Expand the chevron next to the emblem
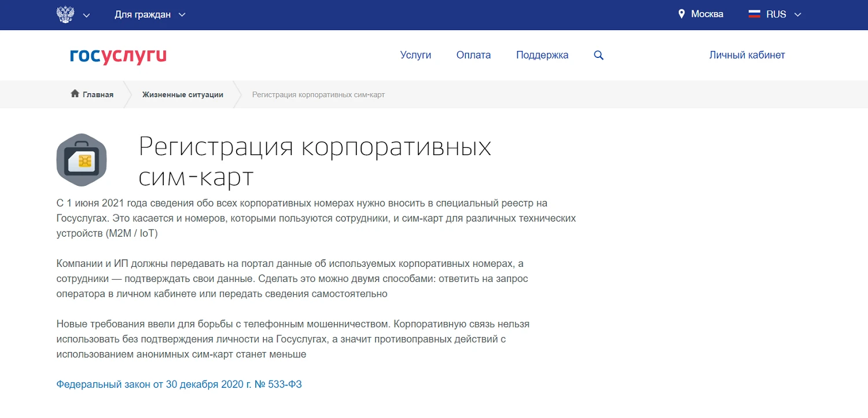868x418 pixels. [87, 15]
